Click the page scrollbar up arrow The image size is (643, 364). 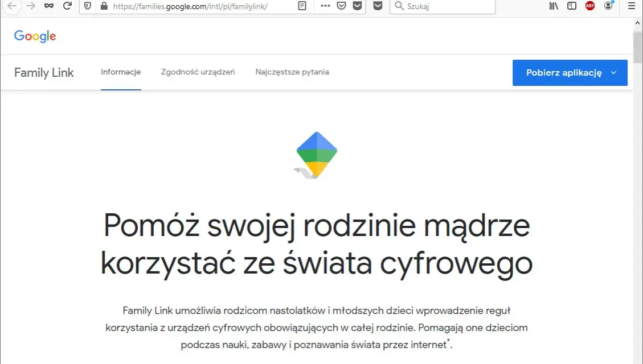coord(638,23)
